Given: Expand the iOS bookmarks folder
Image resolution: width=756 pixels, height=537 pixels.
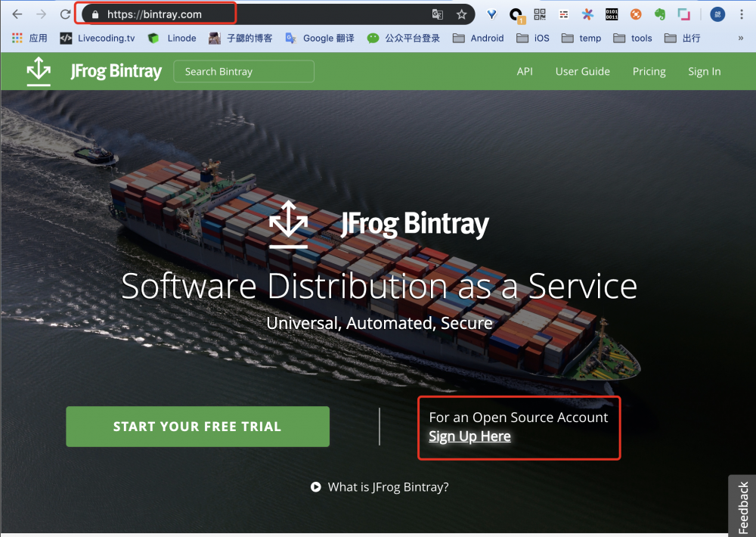Looking at the screenshot, I should point(533,38).
